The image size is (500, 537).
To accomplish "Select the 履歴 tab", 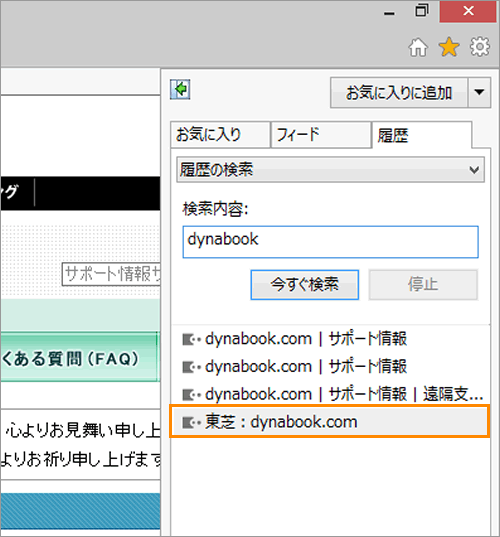I will click(x=422, y=135).
